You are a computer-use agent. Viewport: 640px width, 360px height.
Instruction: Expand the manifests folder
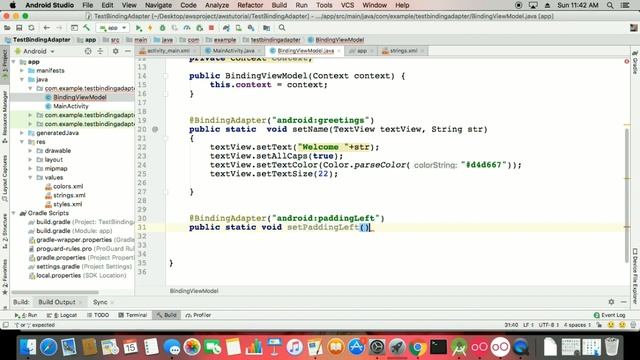pos(22,71)
